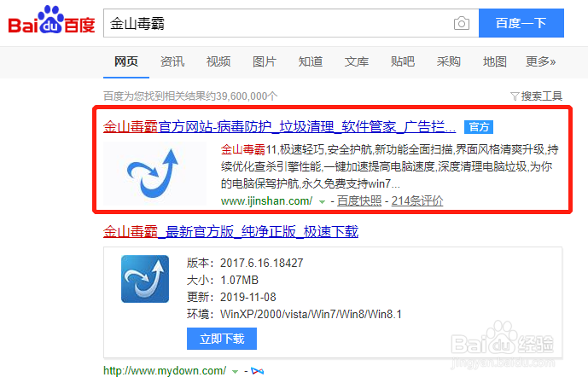Click the 百度快照 link
Screen dimensions: 588x383
(x=359, y=201)
